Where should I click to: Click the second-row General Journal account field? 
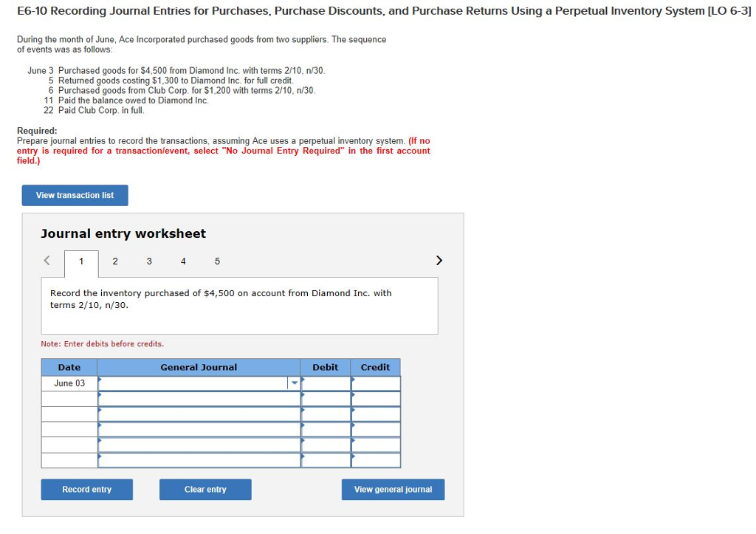199,399
